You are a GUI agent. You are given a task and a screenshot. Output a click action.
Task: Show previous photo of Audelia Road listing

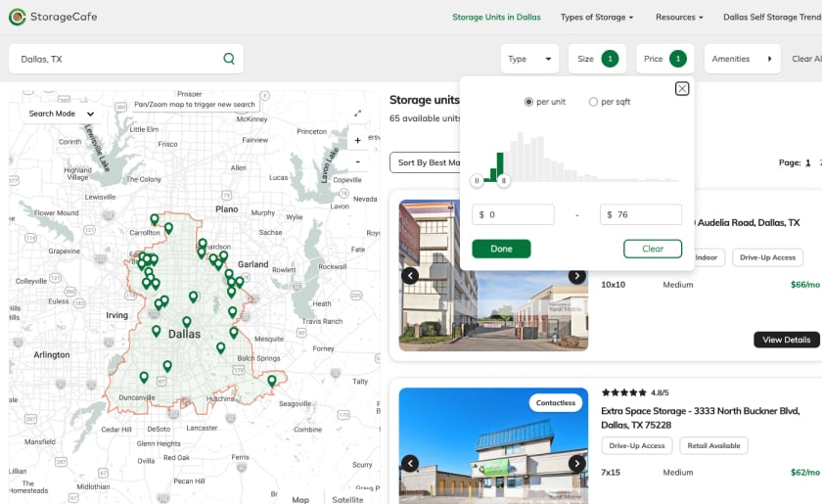[410, 275]
